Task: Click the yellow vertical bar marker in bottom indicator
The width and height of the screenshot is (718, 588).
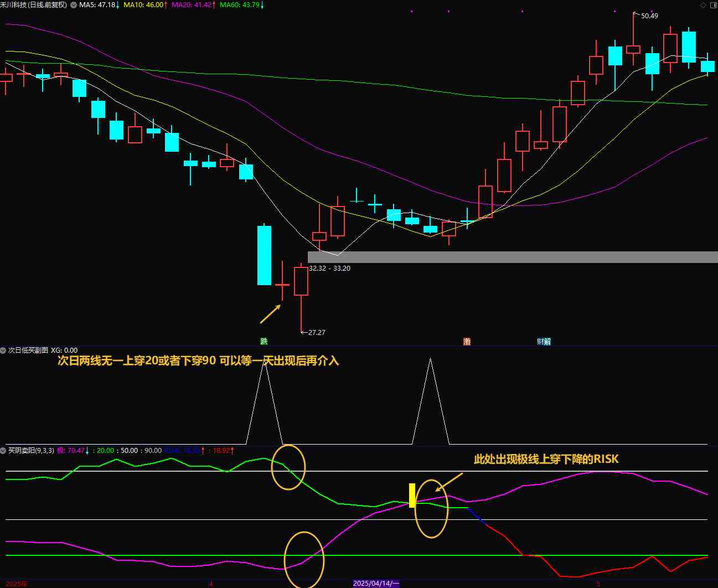Action: pos(412,495)
